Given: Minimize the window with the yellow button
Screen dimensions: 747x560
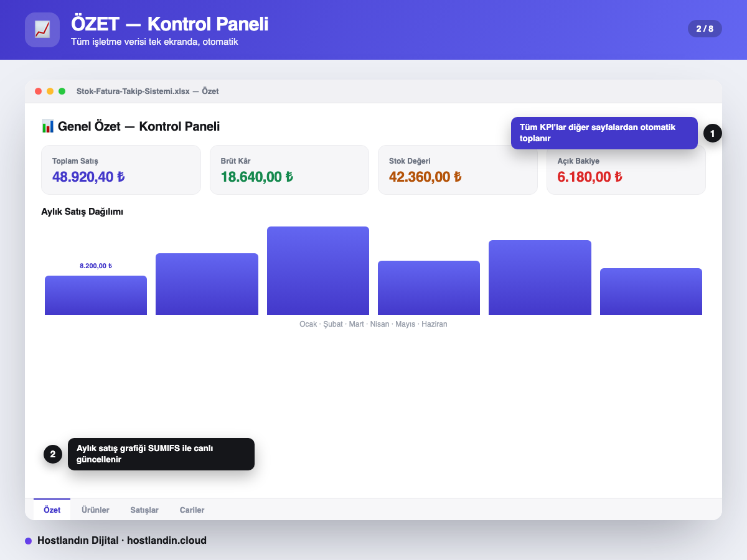Looking at the screenshot, I should coord(50,91).
